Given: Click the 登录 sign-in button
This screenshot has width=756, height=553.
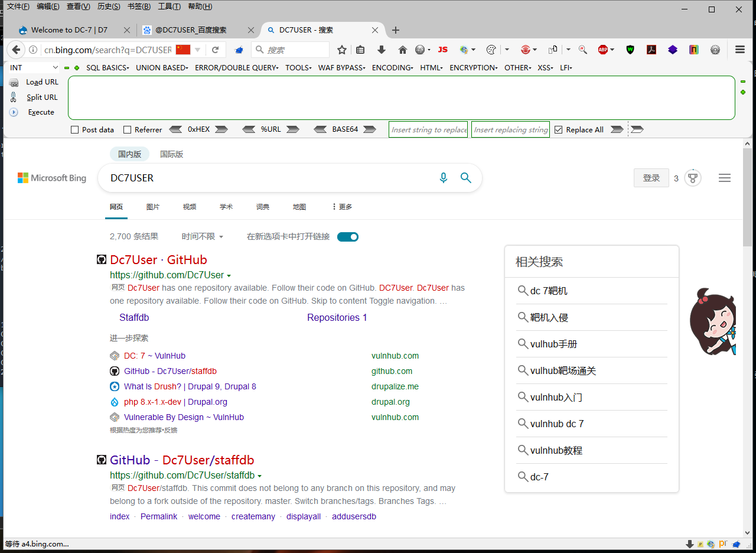Looking at the screenshot, I should 651,178.
